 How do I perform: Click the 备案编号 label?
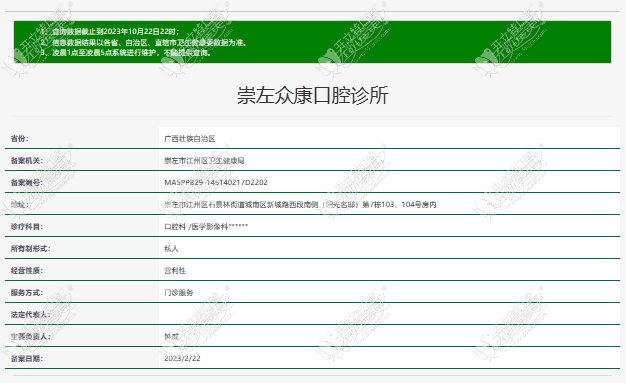coord(27,183)
